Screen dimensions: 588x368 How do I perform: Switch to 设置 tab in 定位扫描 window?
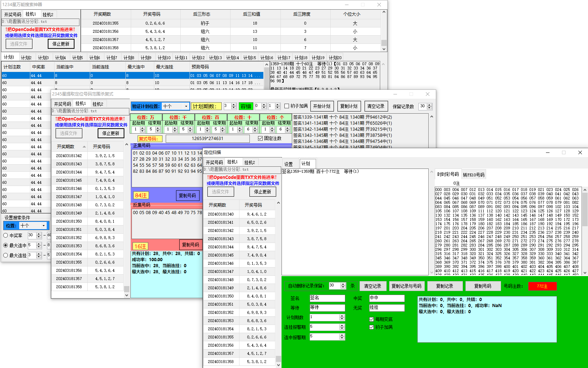coord(288,164)
